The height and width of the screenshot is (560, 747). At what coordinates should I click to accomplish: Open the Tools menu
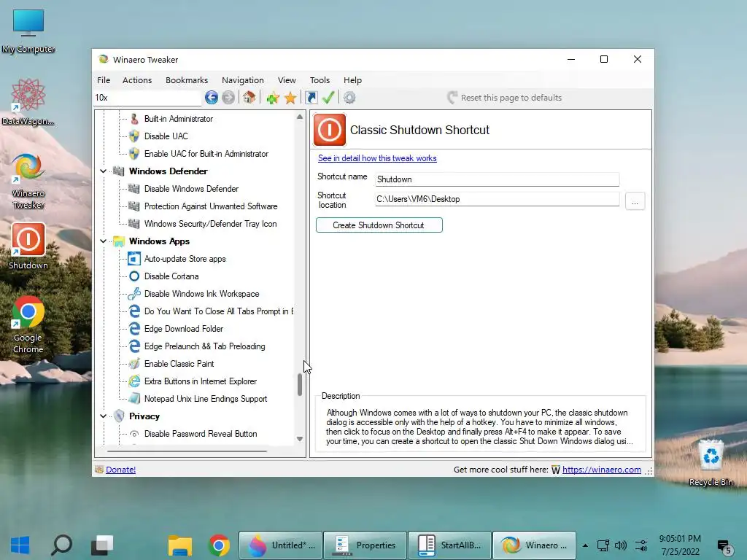[x=320, y=80]
